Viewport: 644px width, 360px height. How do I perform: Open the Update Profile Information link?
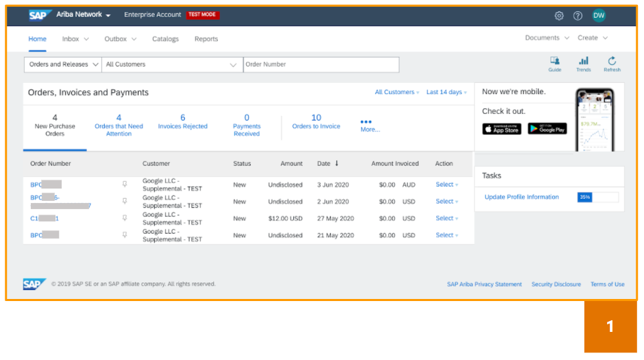(x=521, y=197)
